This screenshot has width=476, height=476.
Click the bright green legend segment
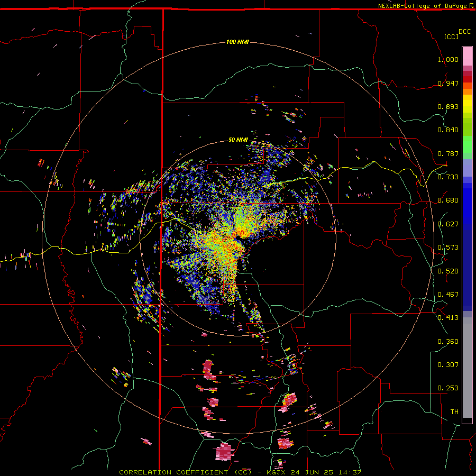click(x=467, y=144)
